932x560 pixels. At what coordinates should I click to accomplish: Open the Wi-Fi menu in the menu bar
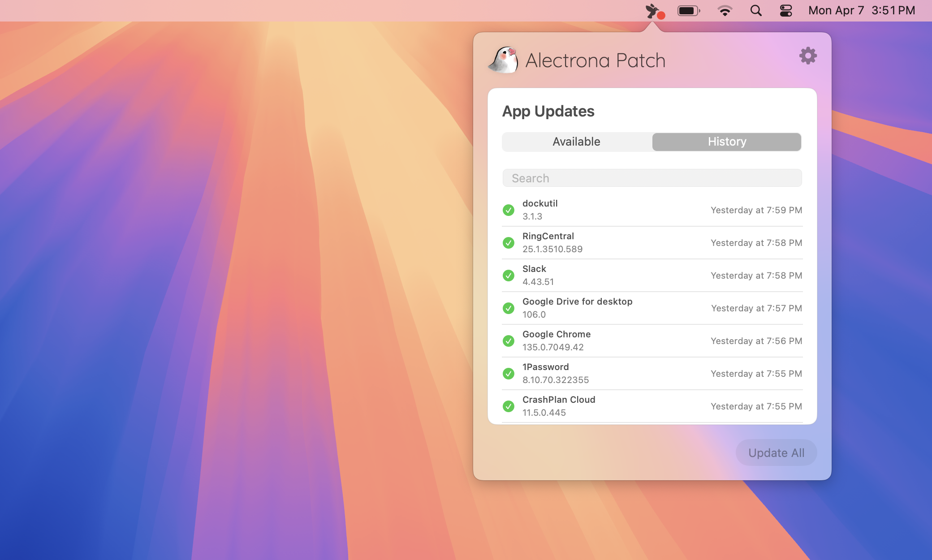[725, 10]
